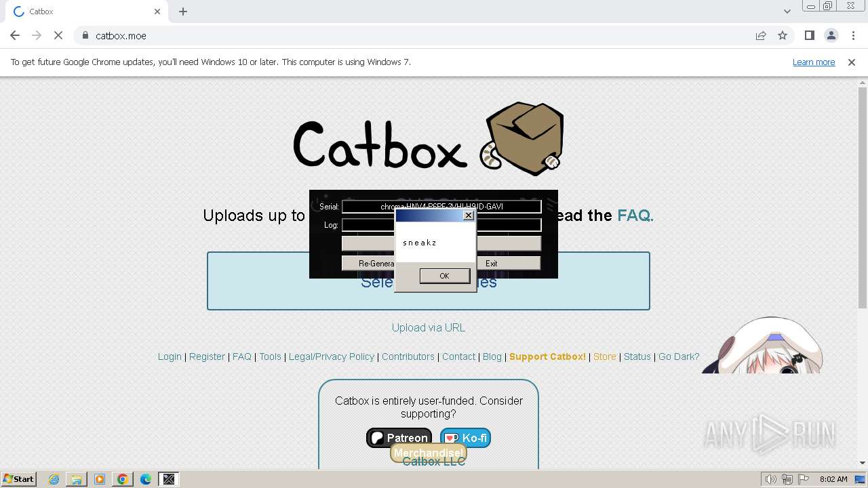The height and width of the screenshot is (488, 868).
Task: Open a new browser tab
Action: 183,12
